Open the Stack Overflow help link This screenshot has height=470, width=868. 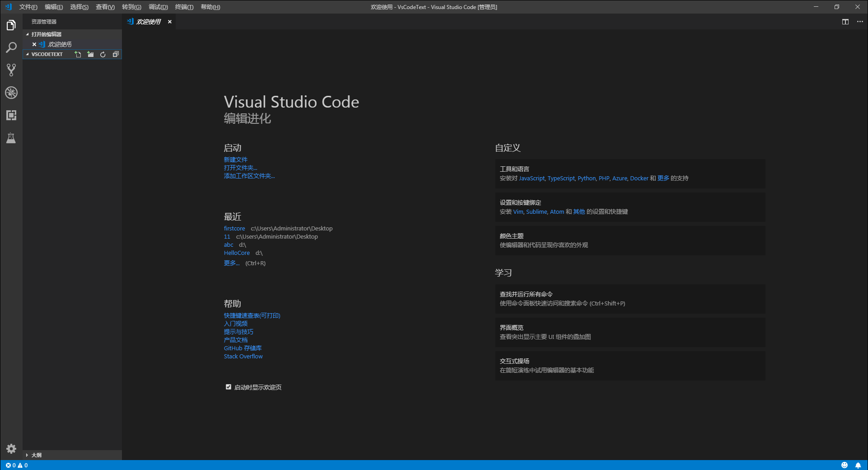click(x=243, y=356)
